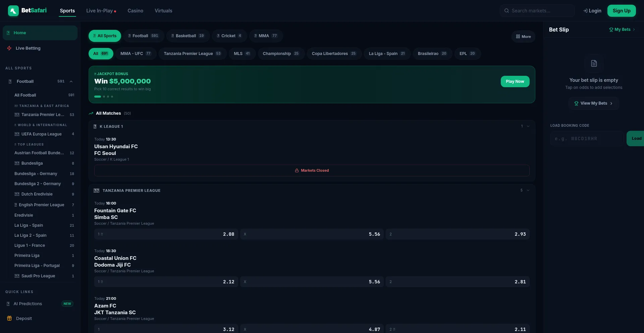Open Ligue 1 - France in sidebar
This screenshot has width=644, height=333.
44,245
